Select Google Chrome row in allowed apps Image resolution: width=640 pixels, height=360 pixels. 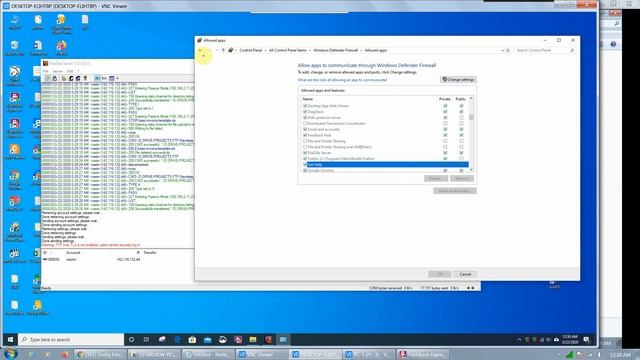385,170
